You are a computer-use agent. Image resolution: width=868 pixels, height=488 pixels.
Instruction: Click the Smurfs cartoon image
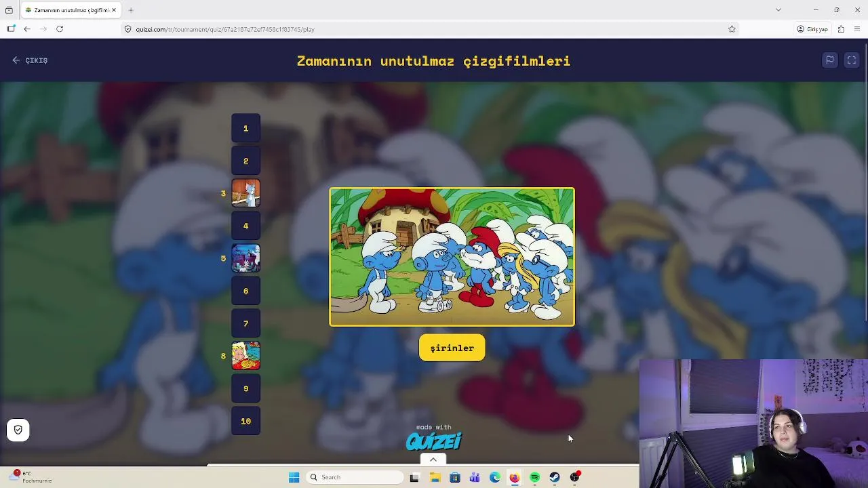pyautogui.click(x=452, y=257)
